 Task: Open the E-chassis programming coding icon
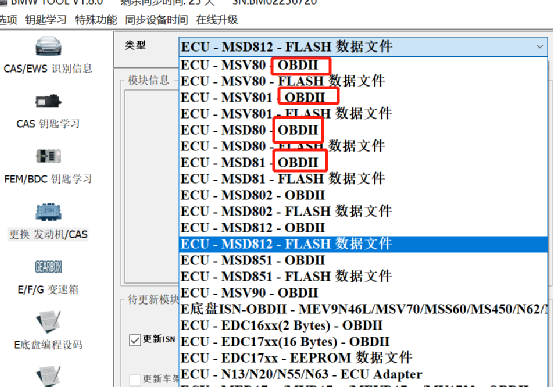tap(48, 322)
